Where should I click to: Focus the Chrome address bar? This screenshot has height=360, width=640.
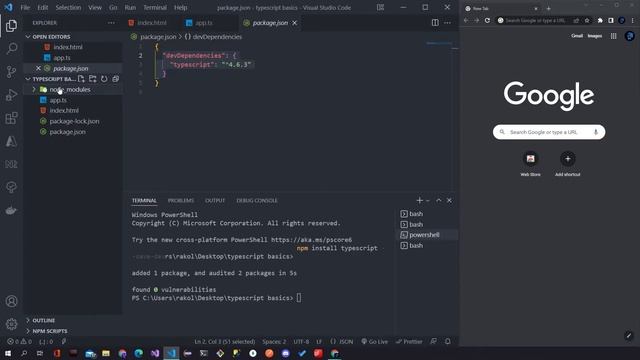[x=536, y=20]
